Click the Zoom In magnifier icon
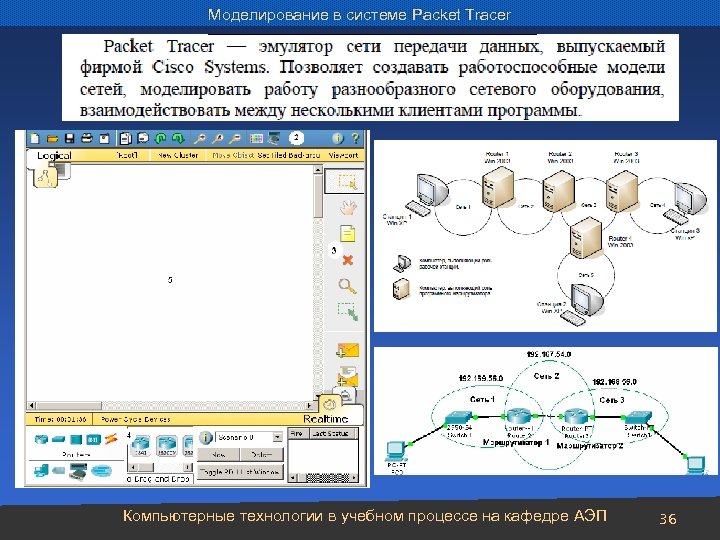The image size is (720, 540). pos(199,138)
